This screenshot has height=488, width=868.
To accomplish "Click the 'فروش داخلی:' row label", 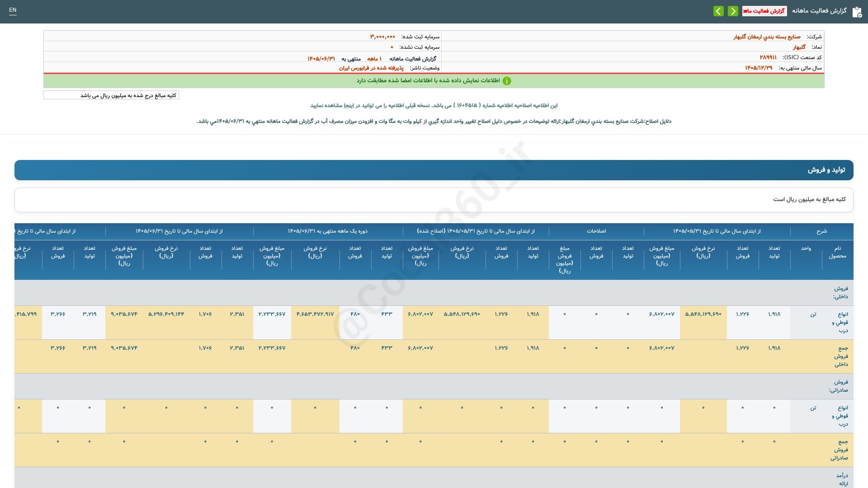I will 841,293.
